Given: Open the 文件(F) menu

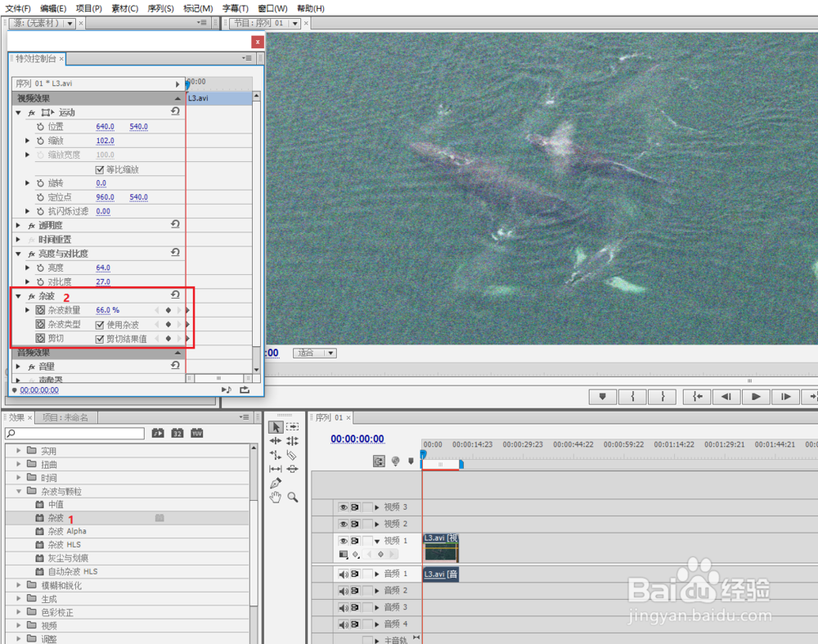Looking at the screenshot, I should pos(18,8).
